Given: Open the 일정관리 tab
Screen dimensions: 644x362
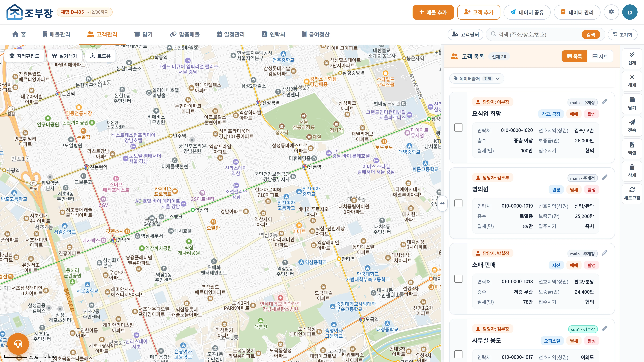Looking at the screenshot, I should tap(230, 34).
